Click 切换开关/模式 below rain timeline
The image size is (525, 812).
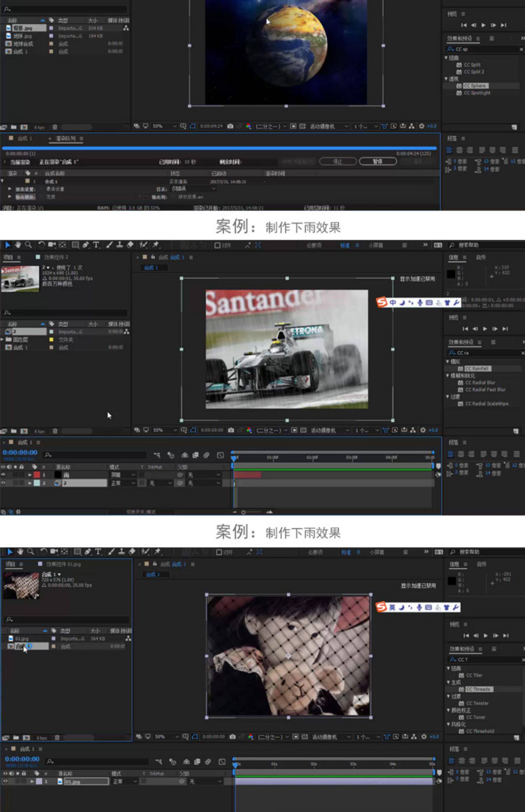141,512
